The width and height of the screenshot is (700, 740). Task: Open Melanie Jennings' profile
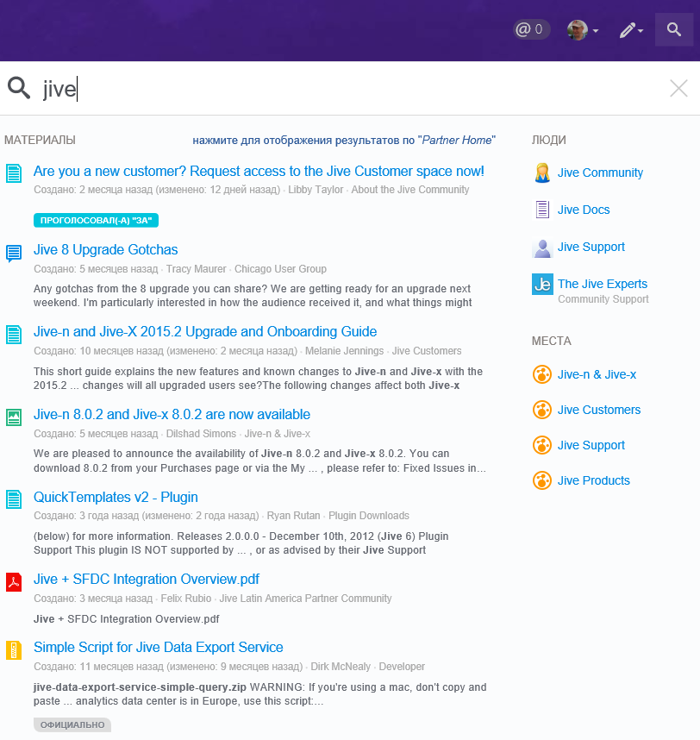click(344, 351)
